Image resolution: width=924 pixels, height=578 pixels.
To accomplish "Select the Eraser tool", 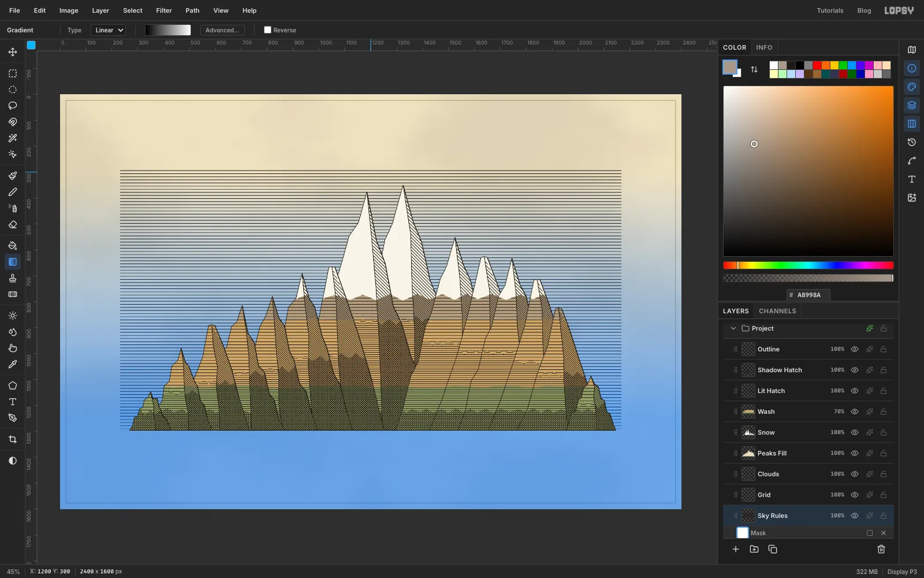I will [13, 224].
